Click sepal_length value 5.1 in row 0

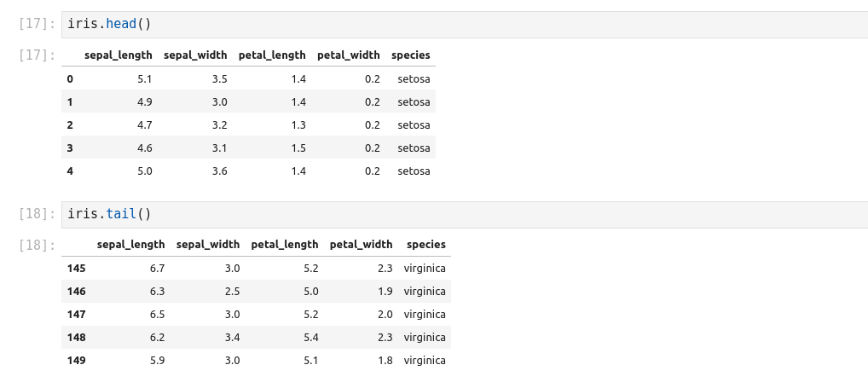[x=144, y=79]
